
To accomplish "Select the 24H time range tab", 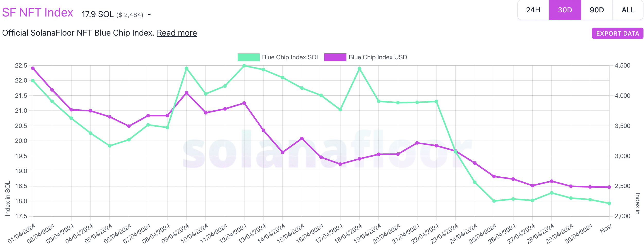I will [x=533, y=10].
